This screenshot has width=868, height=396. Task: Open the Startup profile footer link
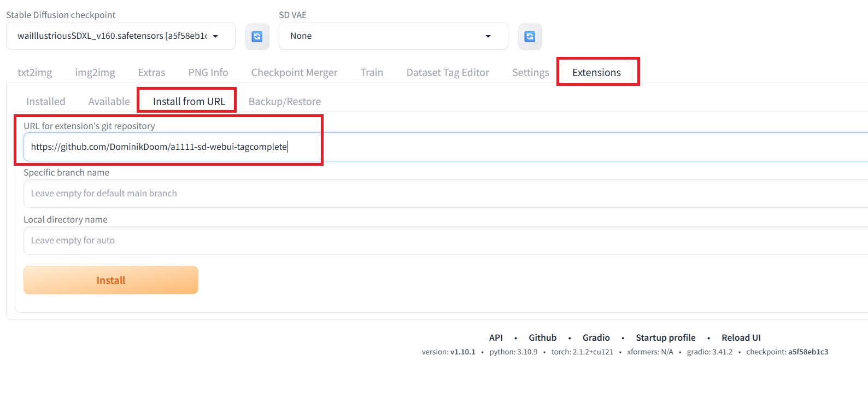(x=665, y=338)
